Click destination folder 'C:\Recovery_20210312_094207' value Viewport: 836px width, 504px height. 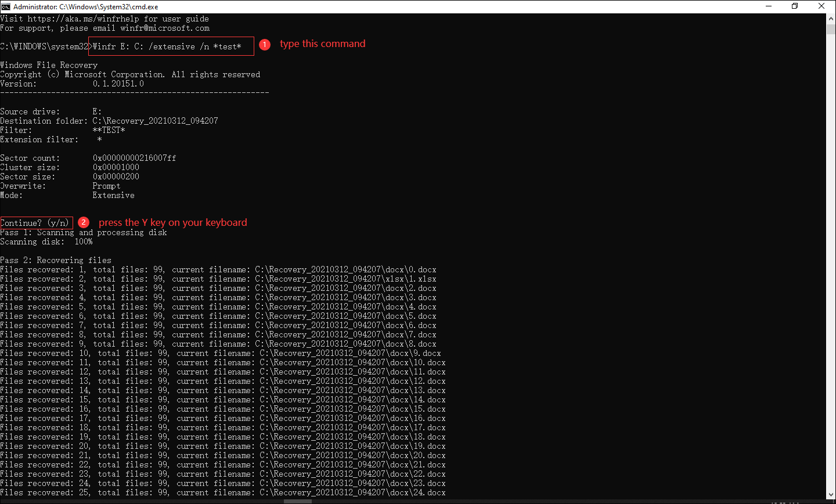[x=156, y=121]
